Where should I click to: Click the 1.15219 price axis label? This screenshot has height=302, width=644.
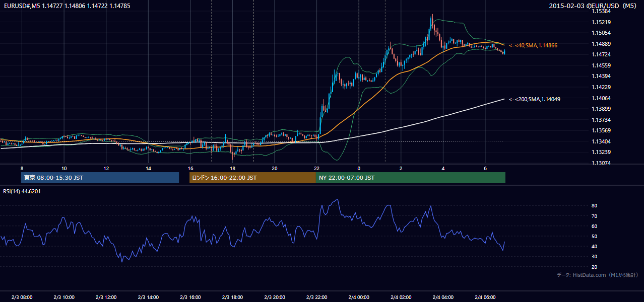601,22
